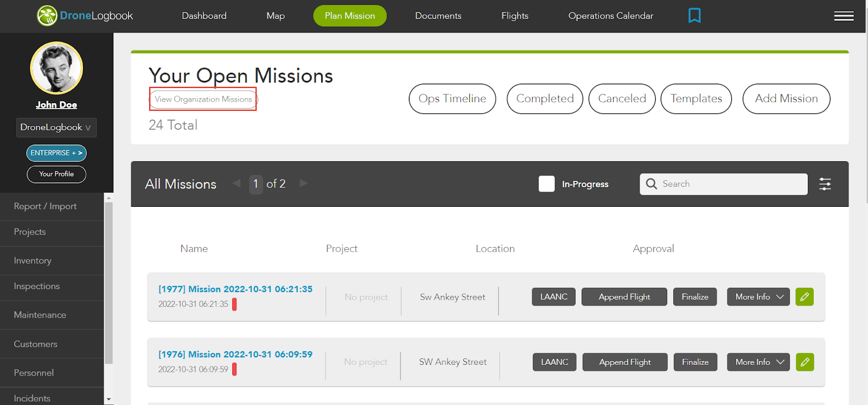Go to previous missions page arrow

tap(237, 183)
